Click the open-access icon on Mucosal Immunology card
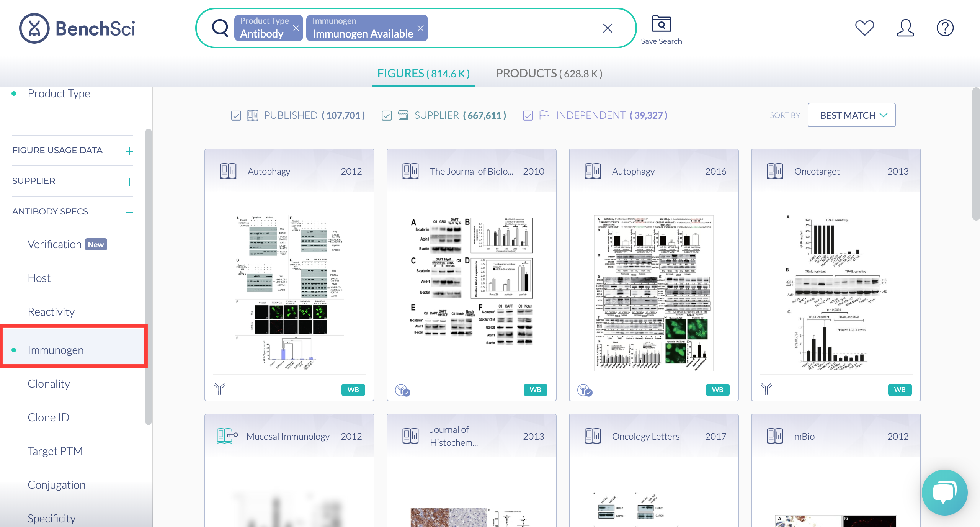Image resolution: width=980 pixels, height=527 pixels. click(227, 436)
